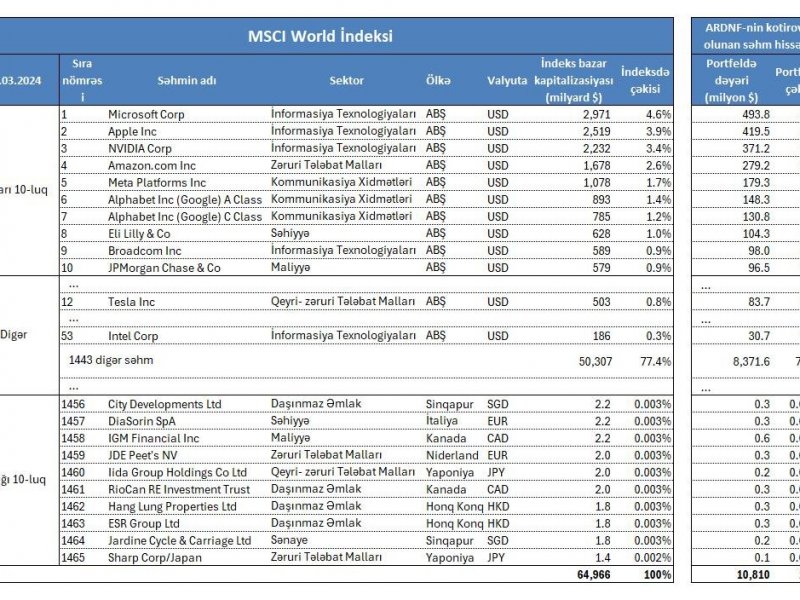The width and height of the screenshot is (800, 600).
Task: Select row number '1456' cell
Action: pos(73,405)
